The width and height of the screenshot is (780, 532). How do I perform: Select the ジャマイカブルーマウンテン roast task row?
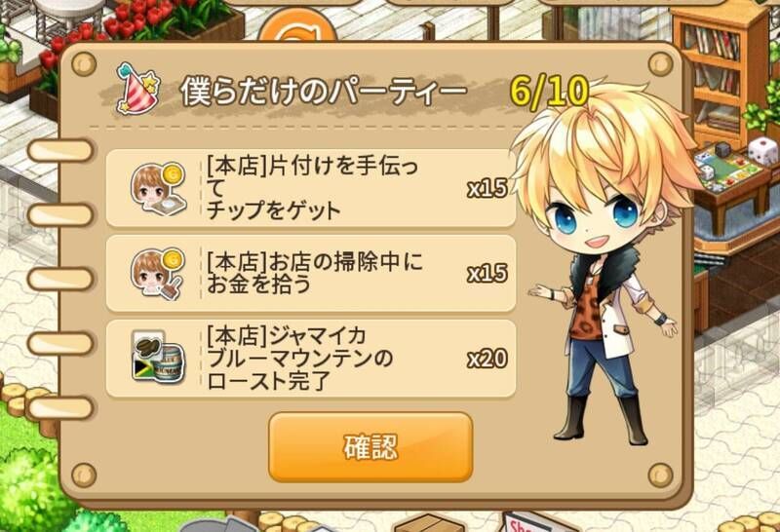311,359
